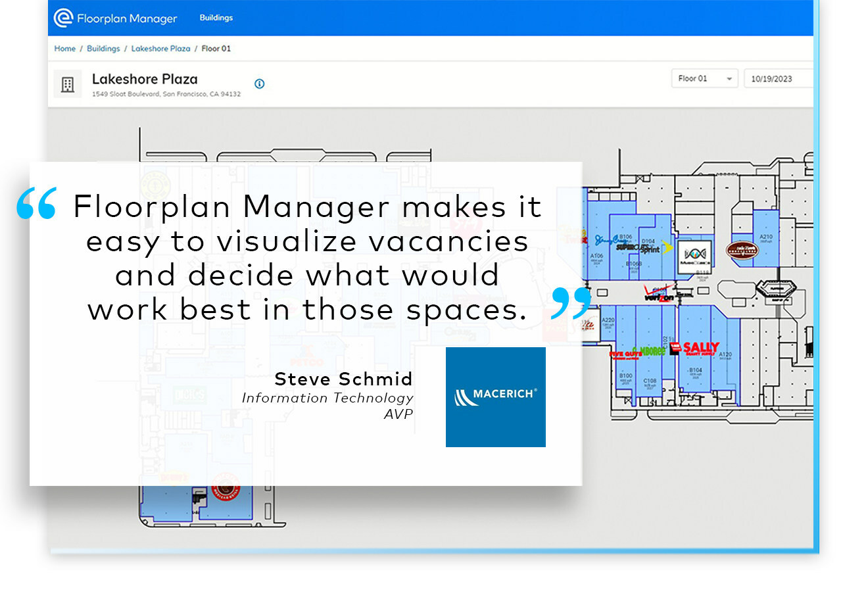Select the Gymboree logo on the floorplan
Screen dimensions: 868x605
[649, 351]
